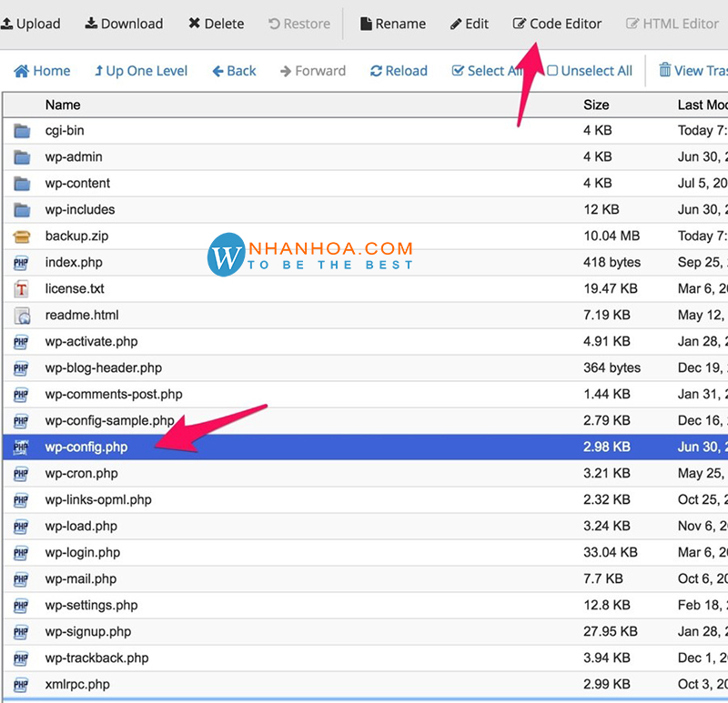Click the Download toolbar button

click(x=124, y=24)
